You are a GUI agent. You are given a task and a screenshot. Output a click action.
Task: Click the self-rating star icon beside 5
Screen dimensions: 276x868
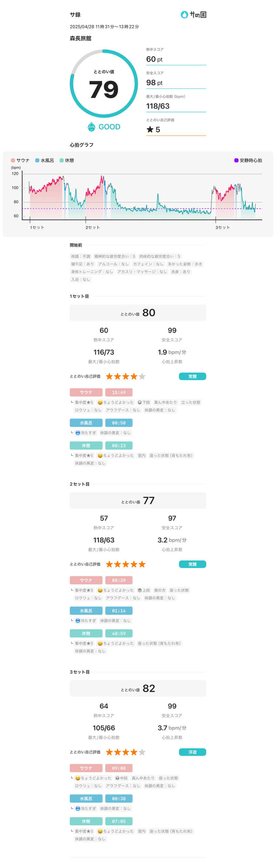150,130
